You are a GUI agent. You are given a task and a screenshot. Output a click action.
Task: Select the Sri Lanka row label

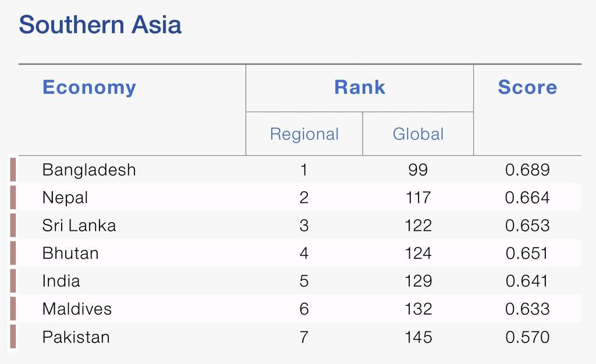tap(79, 226)
